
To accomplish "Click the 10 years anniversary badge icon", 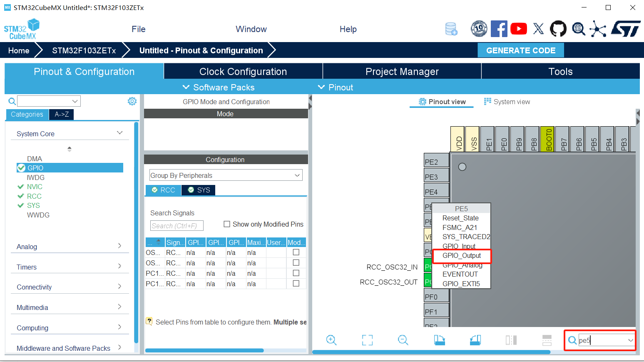I will pos(479,29).
